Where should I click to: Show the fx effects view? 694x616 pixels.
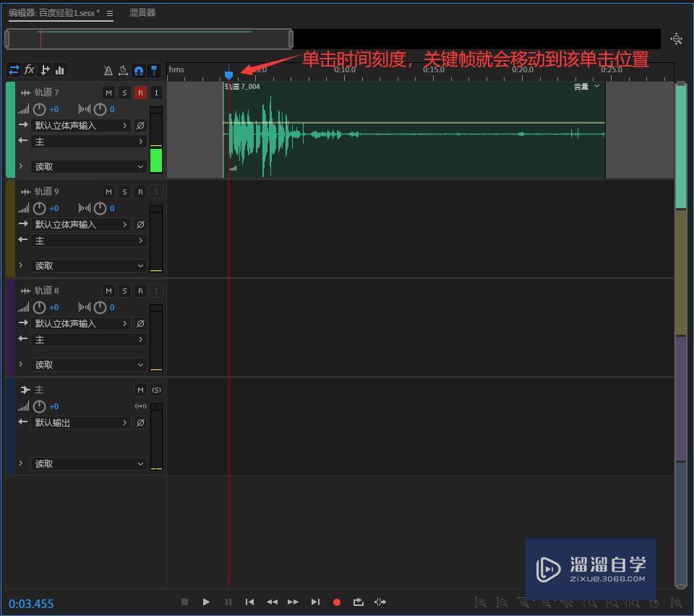coord(29,70)
